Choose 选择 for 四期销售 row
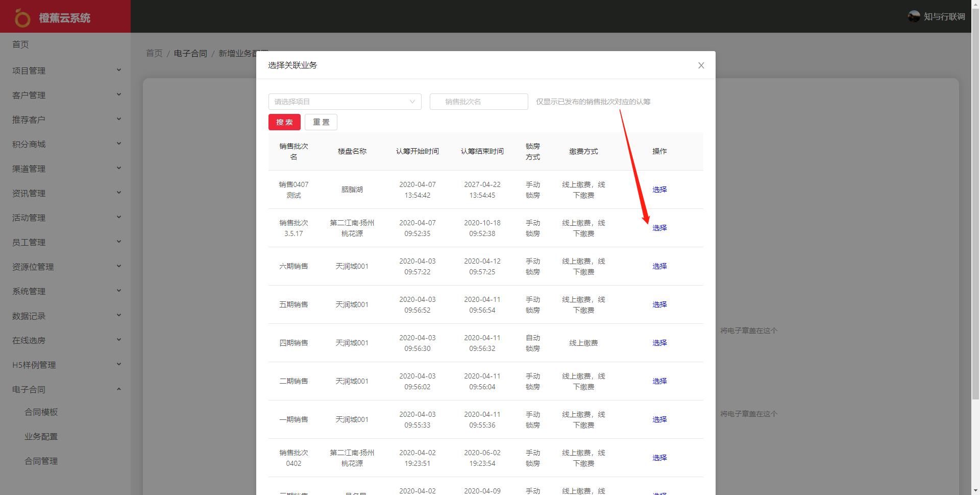 659,343
